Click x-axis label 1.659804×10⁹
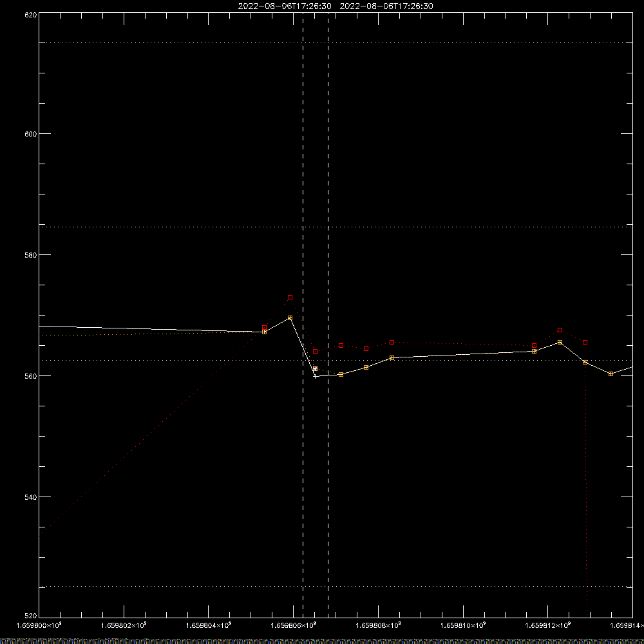 (209, 625)
